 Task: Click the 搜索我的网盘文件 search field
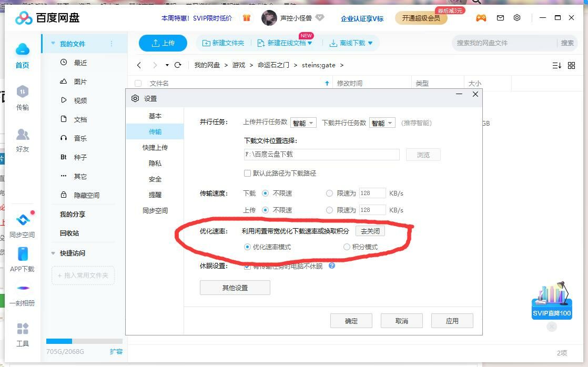pos(504,43)
